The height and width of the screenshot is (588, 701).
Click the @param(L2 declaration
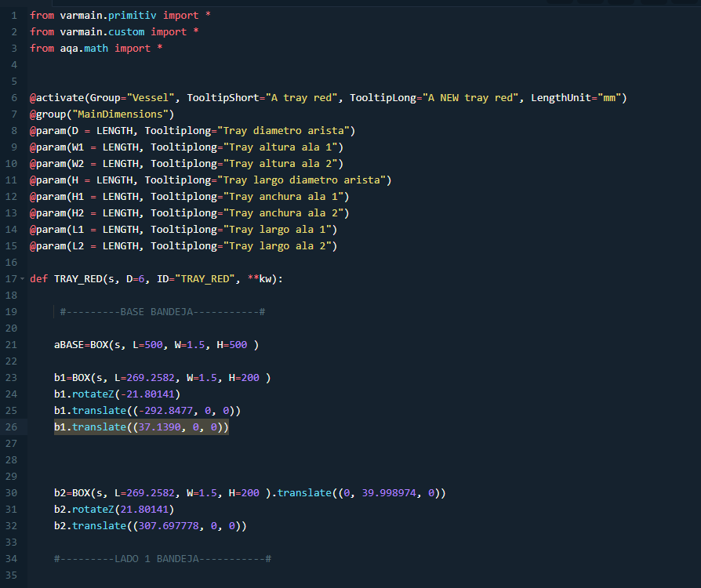pos(183,246)
